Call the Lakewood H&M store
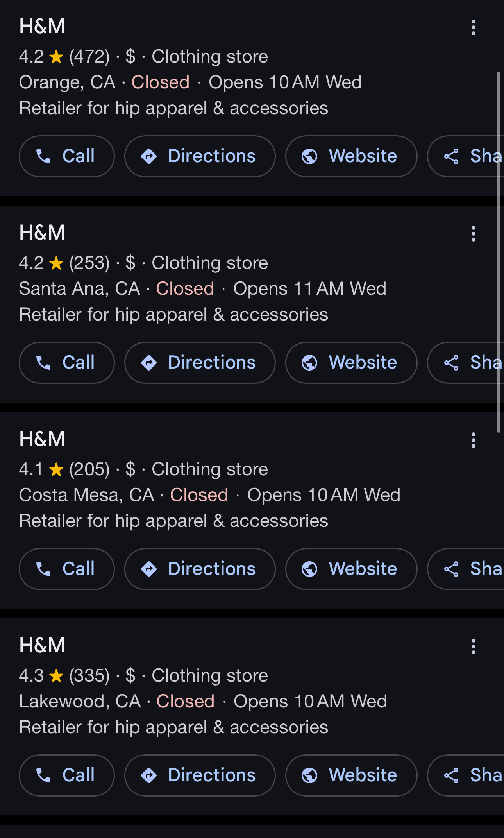This screenshot has height=838, width=504. [67, 775]
